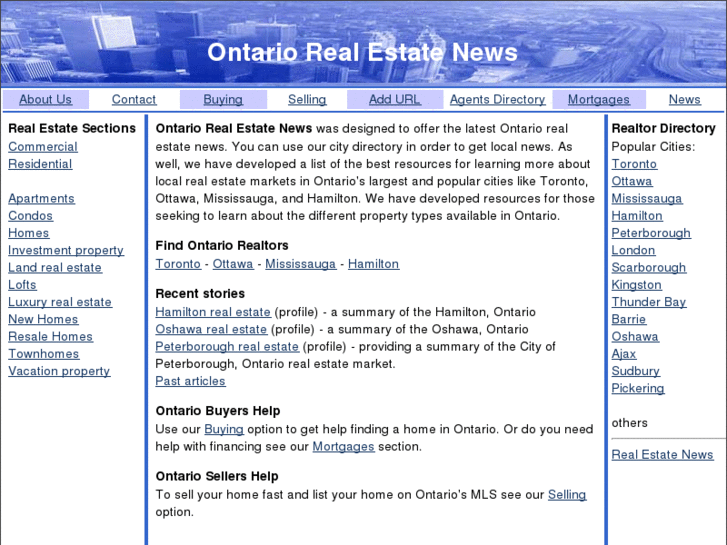Viewport: 727px width, 545px height.
Task: Click the Find Ontario Realtors heading
Action: tap(222, 245)
